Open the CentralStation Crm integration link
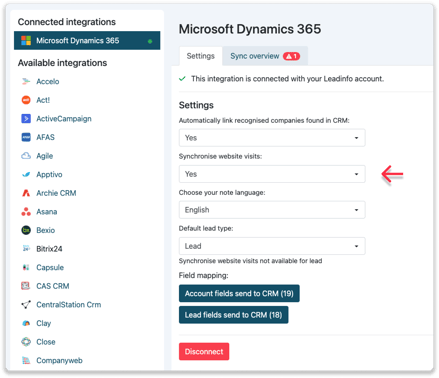Screen dimensions: 439x378 (68, 305)
